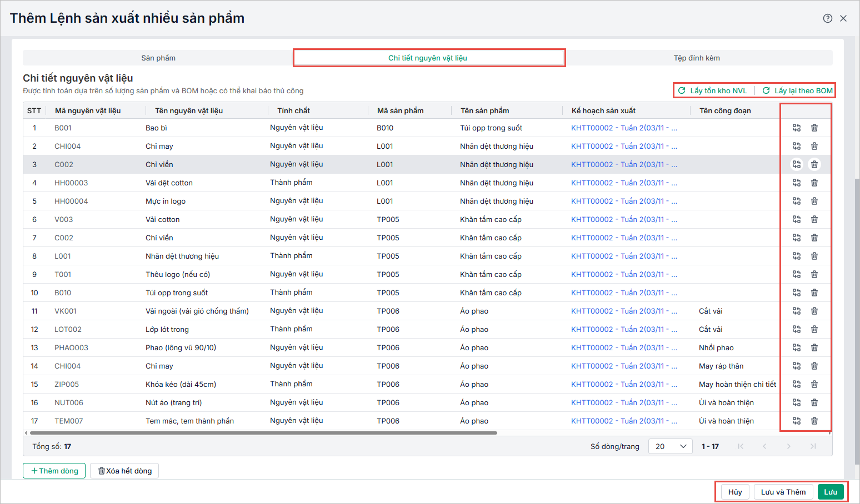Add a new row with Thêm dòng

click(54, 471)
